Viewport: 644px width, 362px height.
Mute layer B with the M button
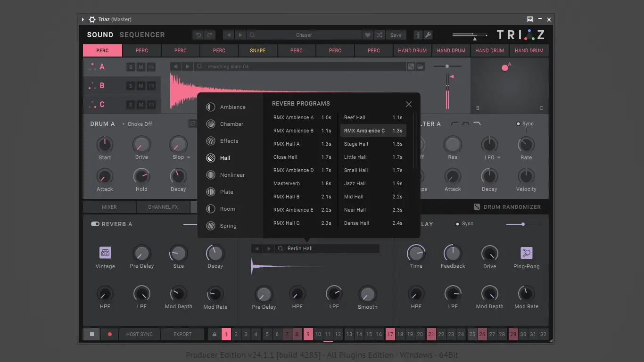pyautogui.click(x=141, y=86)
